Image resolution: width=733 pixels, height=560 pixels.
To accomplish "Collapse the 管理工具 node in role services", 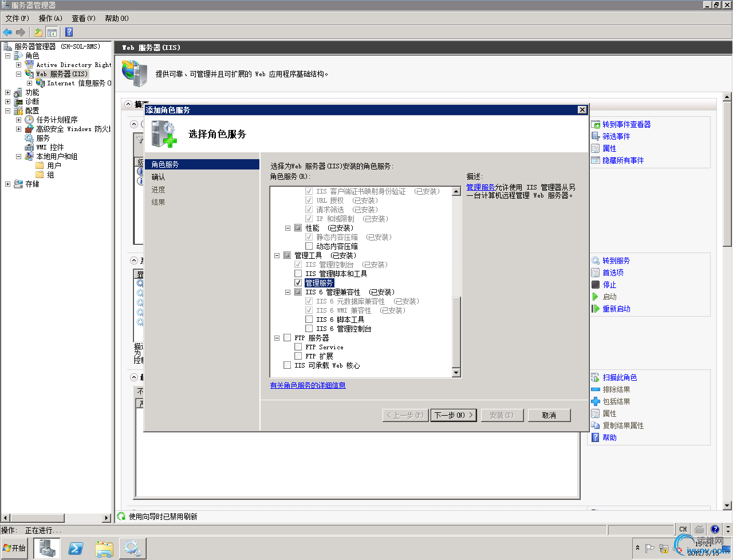I will 277,255.
